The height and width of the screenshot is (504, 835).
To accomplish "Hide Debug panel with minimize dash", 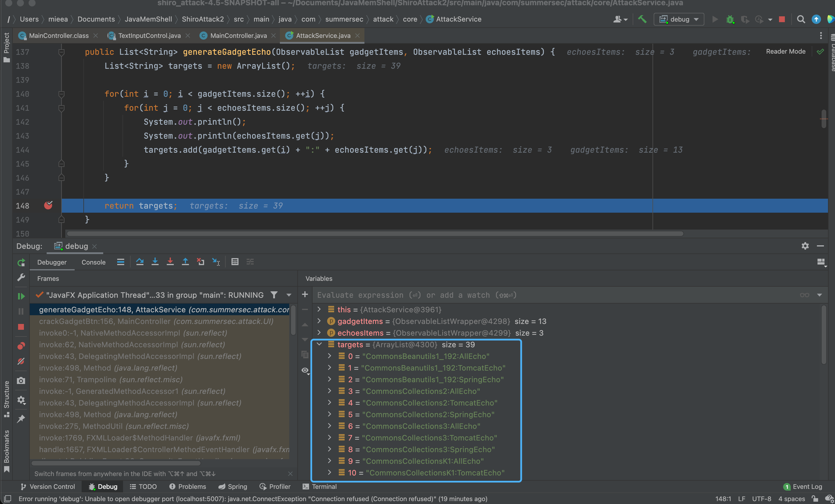I will pos(820,246).
